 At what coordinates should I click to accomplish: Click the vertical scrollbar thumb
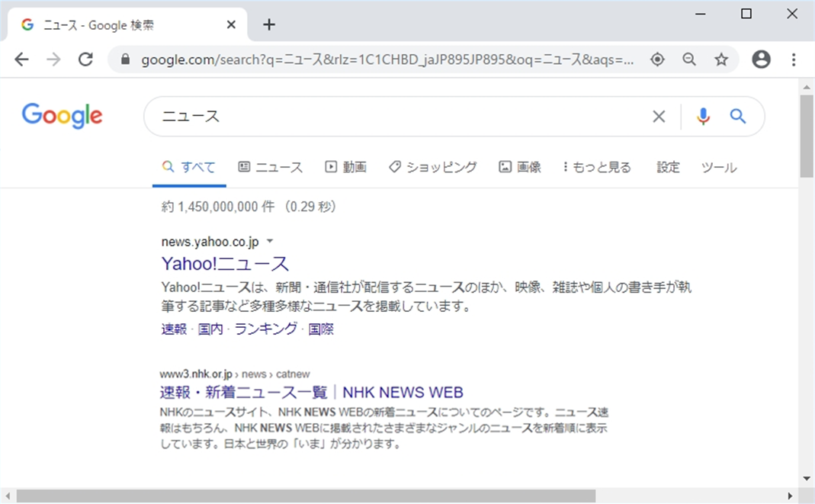coord(807,136)
